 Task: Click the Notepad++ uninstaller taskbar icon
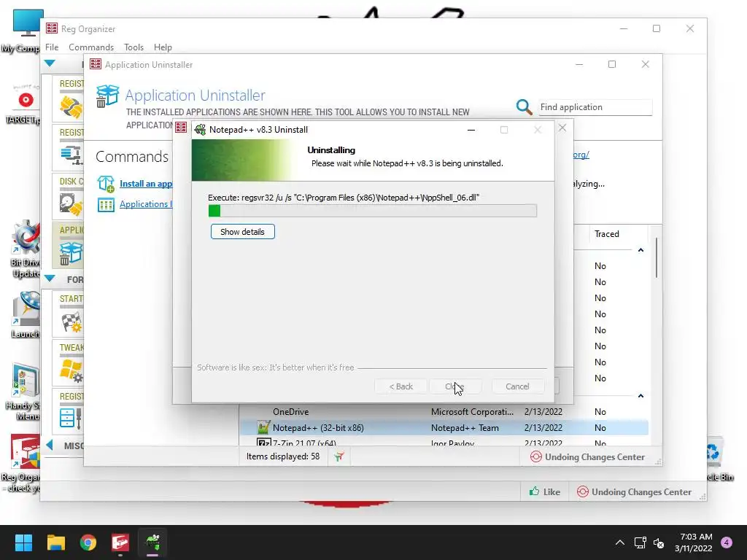[x=152, y=542]
